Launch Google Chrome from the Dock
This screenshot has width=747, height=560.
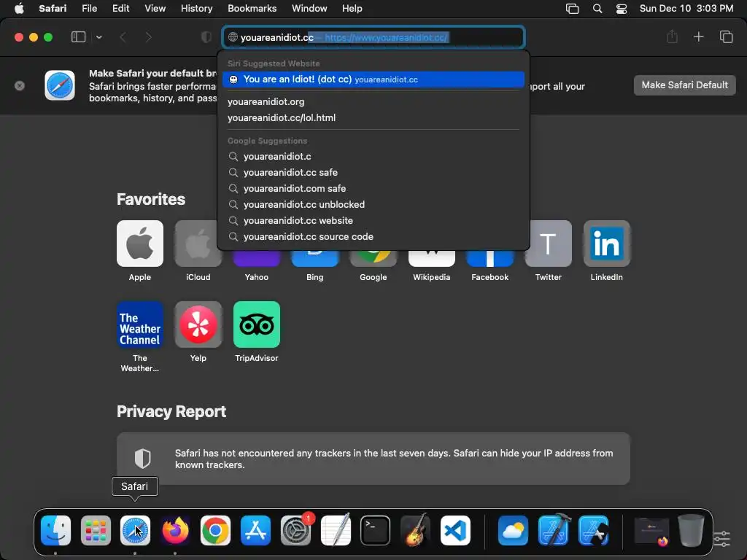click(x=215, y=530)
